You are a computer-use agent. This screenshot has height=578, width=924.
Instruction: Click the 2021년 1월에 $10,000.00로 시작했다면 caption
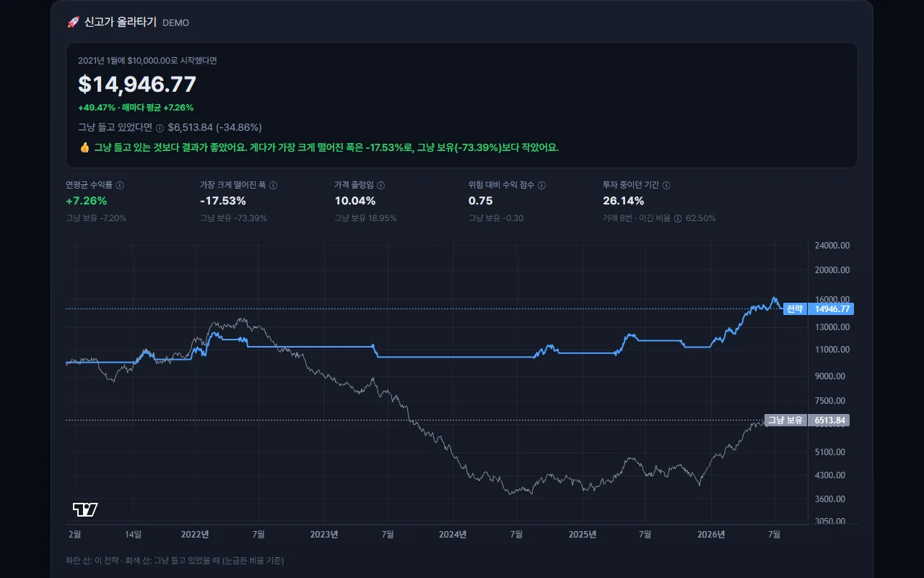147,61
